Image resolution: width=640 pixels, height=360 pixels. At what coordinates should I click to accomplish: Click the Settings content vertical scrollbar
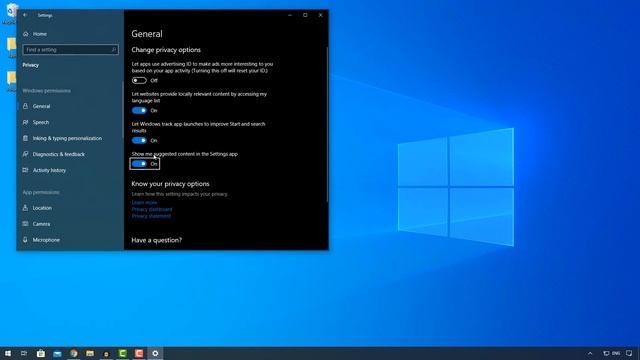tap(327, 124)
